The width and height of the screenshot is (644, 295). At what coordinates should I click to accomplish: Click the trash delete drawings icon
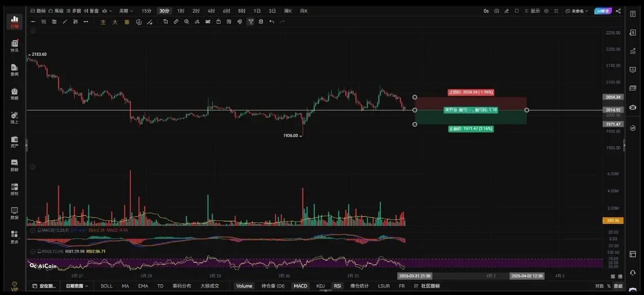click(x=261, y=21)
